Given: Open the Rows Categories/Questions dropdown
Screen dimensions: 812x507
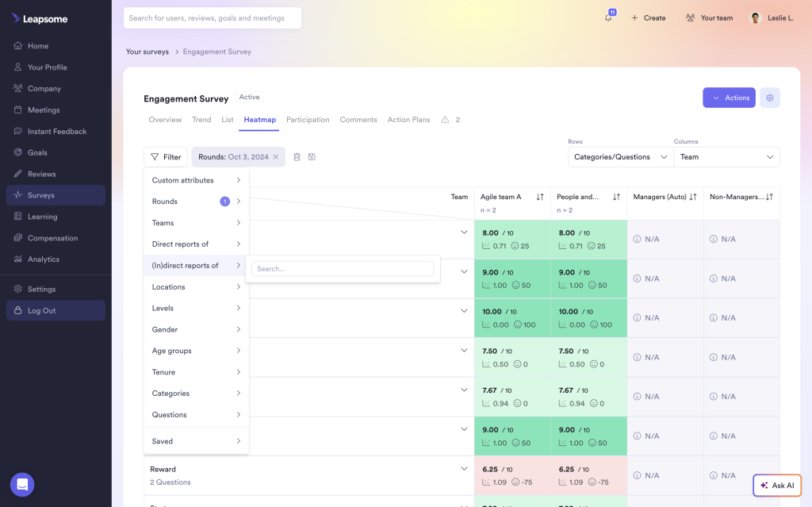Looking at the screenshot, I should tap(619, 156).
